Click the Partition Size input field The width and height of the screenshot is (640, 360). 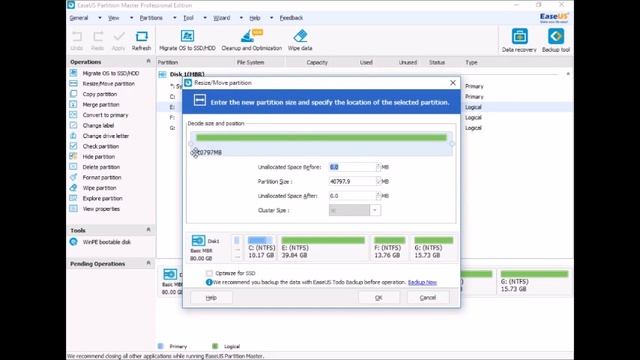click(x=352, y=181)
